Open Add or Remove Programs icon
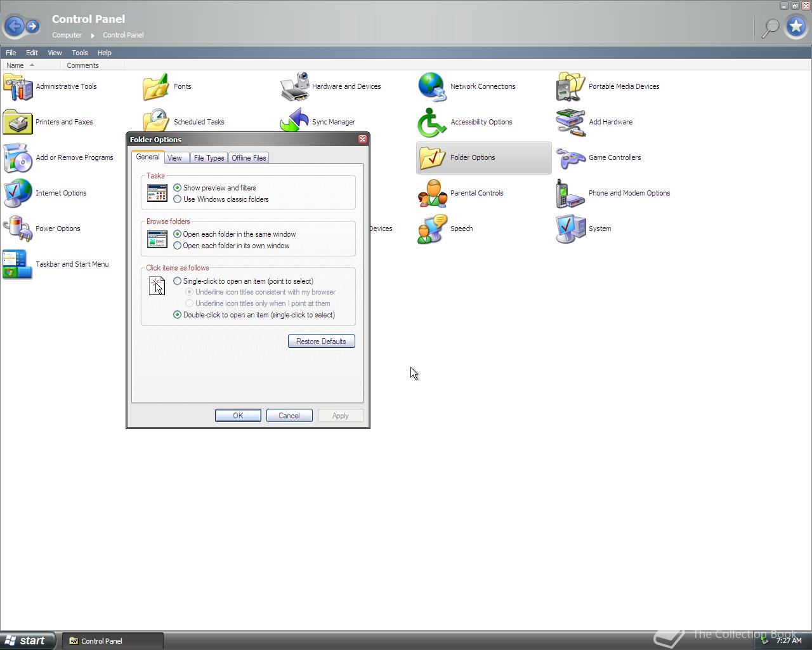This screenshot has width=812, height=650. 18,157
